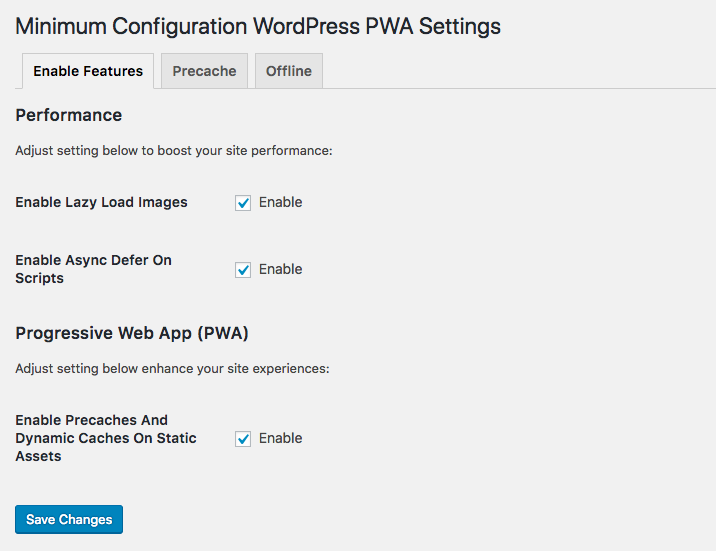Click 'Adjust setting below to boost your site performance' text
Viewport: 716px width, 551px height.
pyautogui.click(x=174, y=151)
